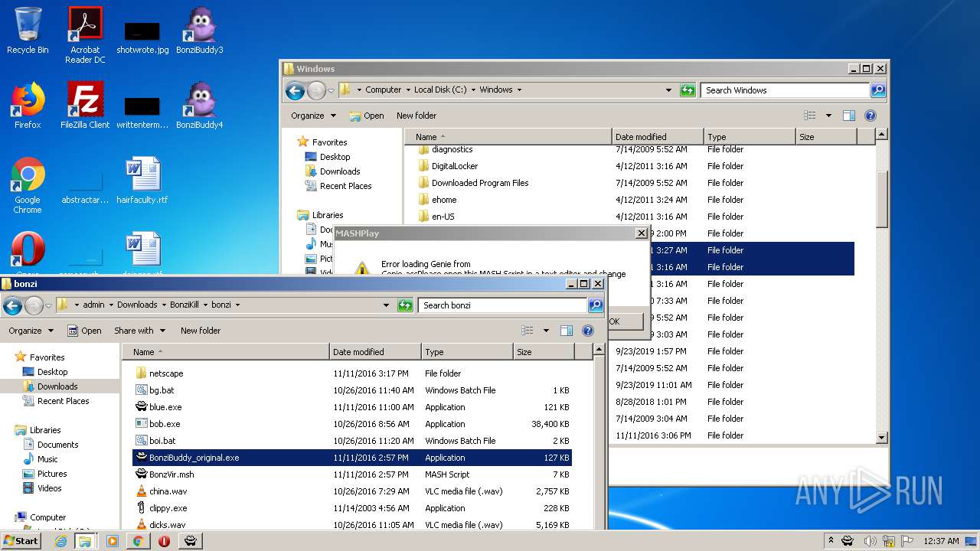Expand Local Disk (C:) breadcrumb arrow

(x=472, y=90)
